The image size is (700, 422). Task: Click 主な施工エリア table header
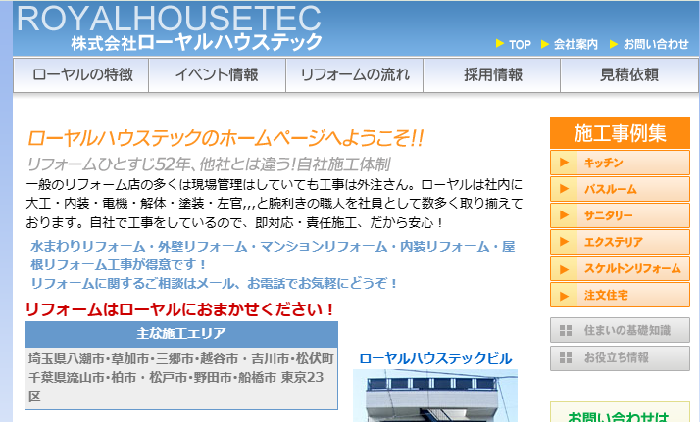181,334
